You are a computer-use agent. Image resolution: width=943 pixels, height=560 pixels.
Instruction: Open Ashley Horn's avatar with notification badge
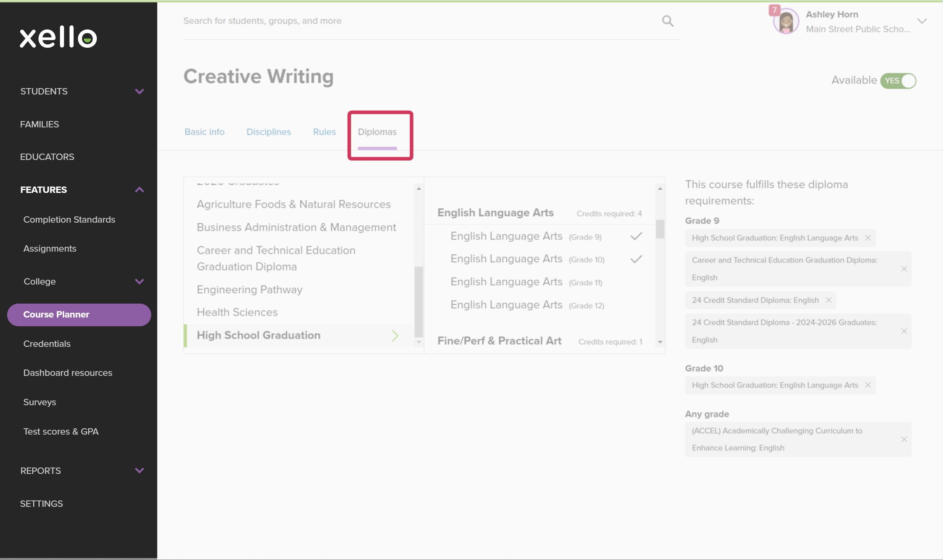pyautogui.click(x=785, y=21)
